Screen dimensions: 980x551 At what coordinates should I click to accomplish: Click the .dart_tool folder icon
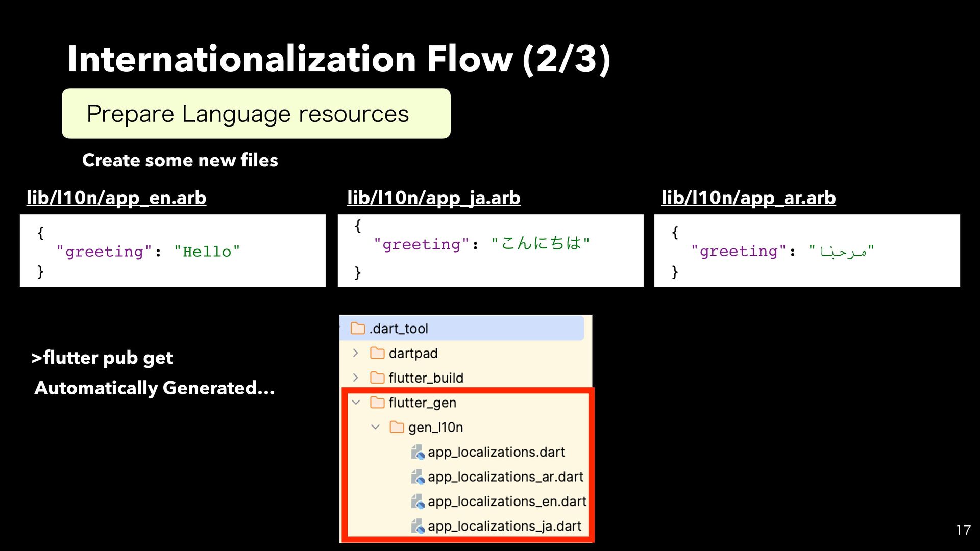358,329
